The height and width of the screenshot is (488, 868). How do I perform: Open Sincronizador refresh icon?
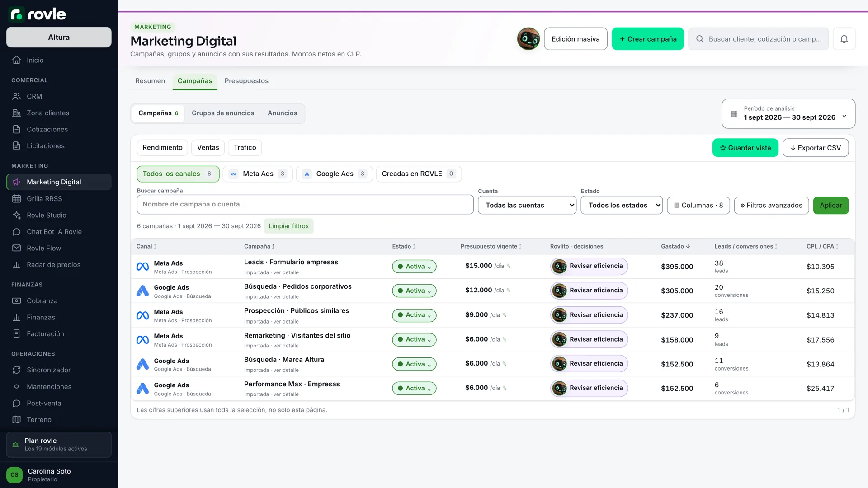(17, 370)
